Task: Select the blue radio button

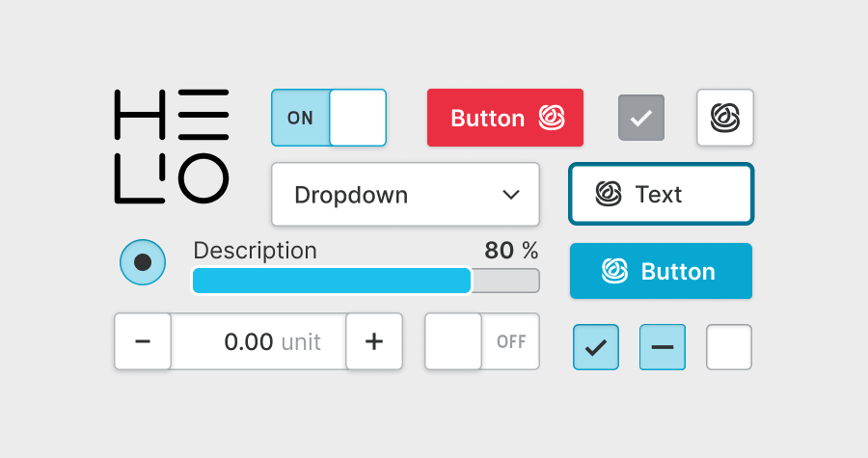Action: pos(143,261)
